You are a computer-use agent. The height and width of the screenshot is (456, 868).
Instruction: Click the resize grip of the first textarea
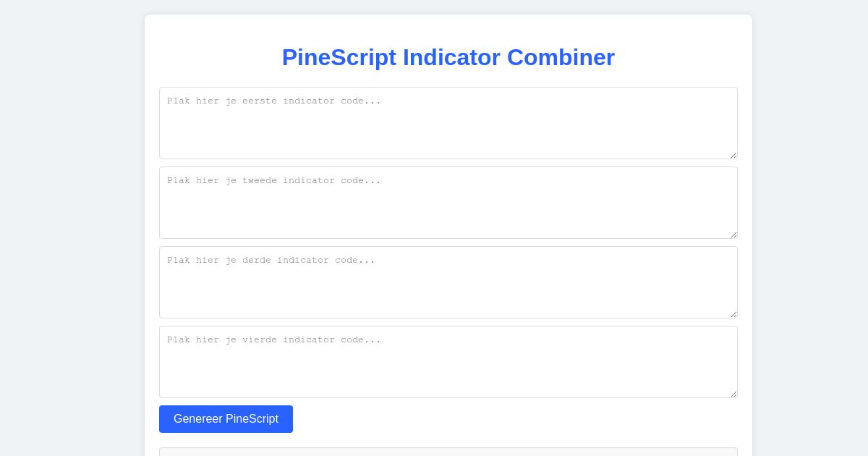(733, 155)
